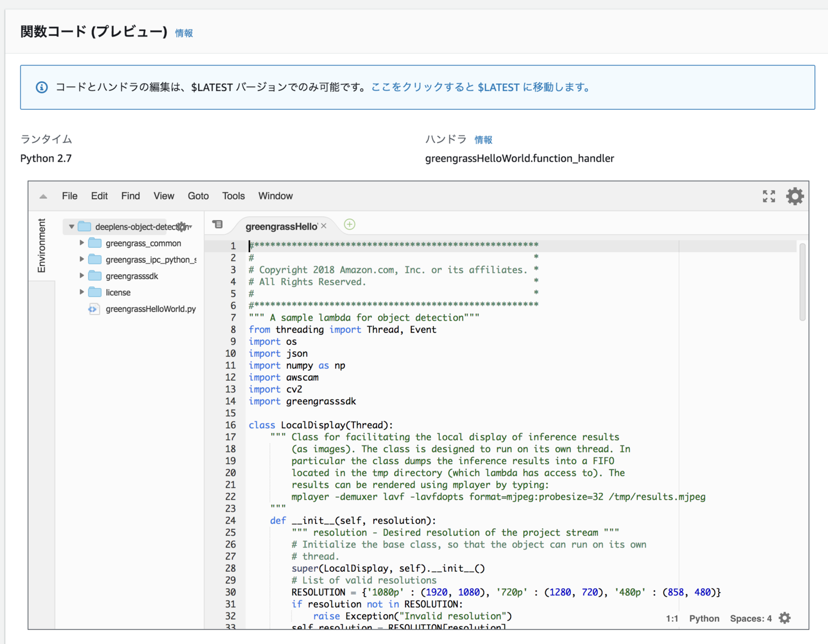The height and width of the screenshot is (644, 828).
Task: Open the Edit menu
Action: point(99,196)
